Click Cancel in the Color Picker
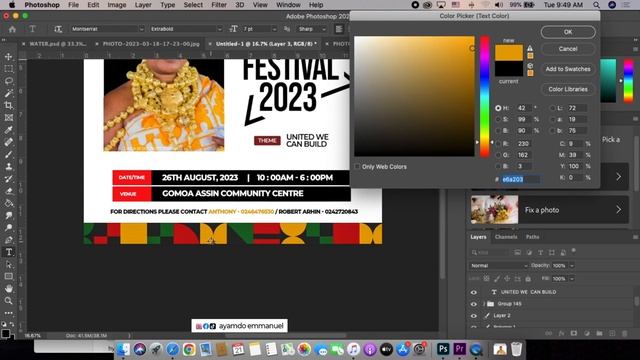This screenshot has width=640, height=360. click(x=568, y=49)
